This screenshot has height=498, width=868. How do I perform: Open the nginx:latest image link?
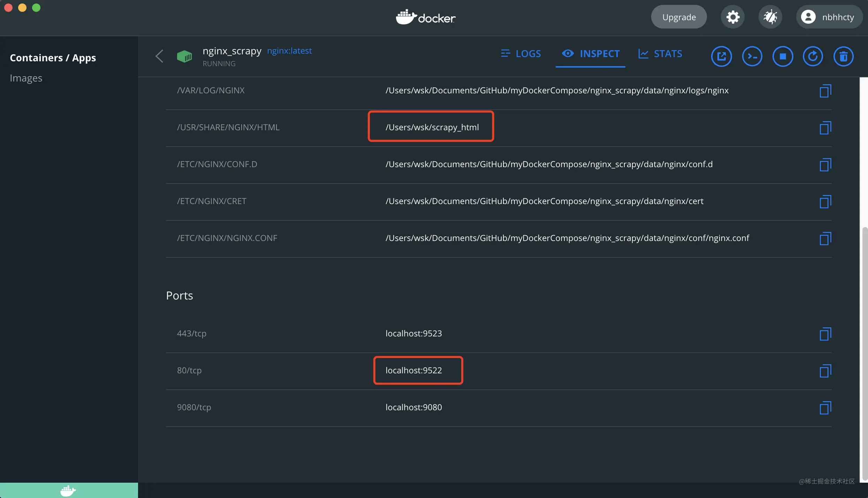(x=289, y=51)
